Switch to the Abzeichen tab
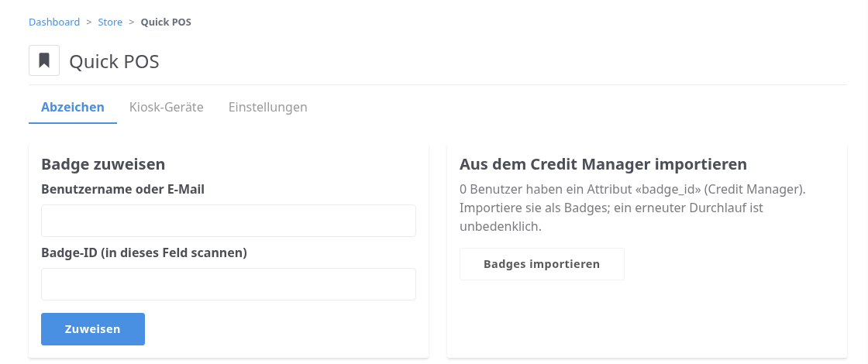The height and width of the screenshot is (364, 868). (x=73, y=107)
